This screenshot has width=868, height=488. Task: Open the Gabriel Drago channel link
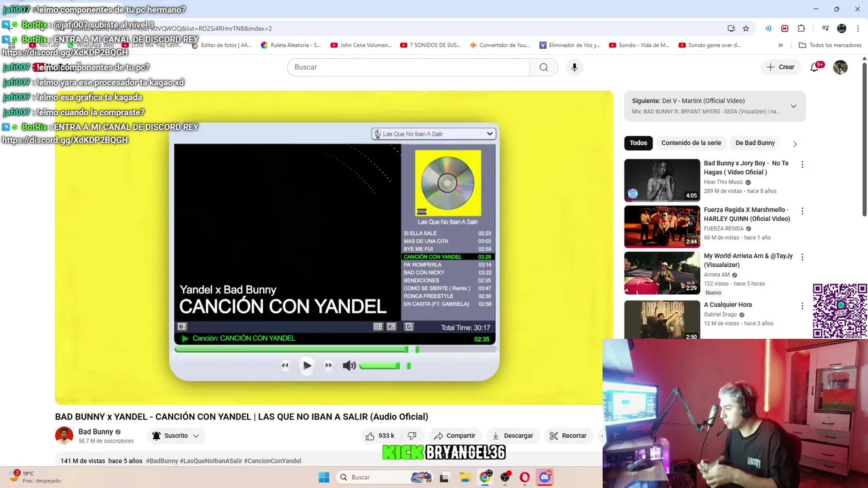[720, 314]
